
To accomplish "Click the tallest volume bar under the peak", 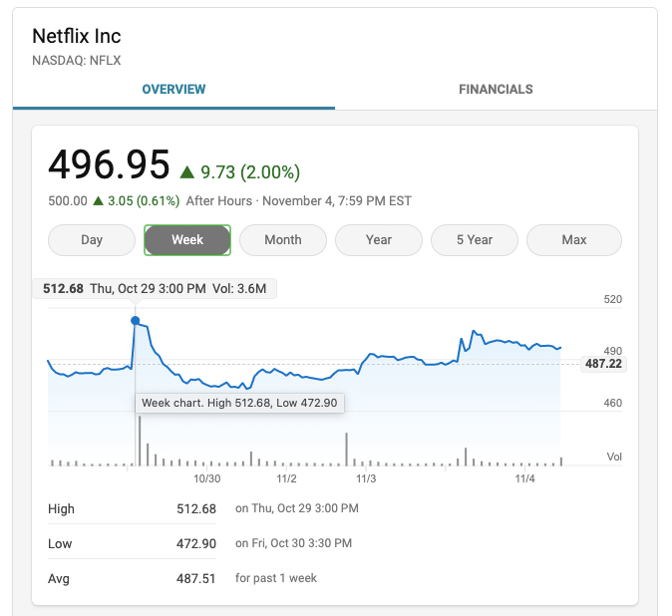I will 140,441.
